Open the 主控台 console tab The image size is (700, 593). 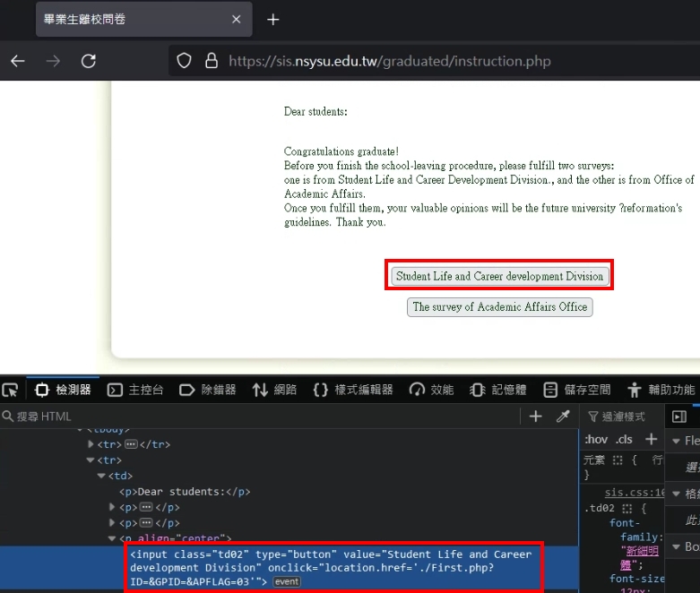(135, 390)
